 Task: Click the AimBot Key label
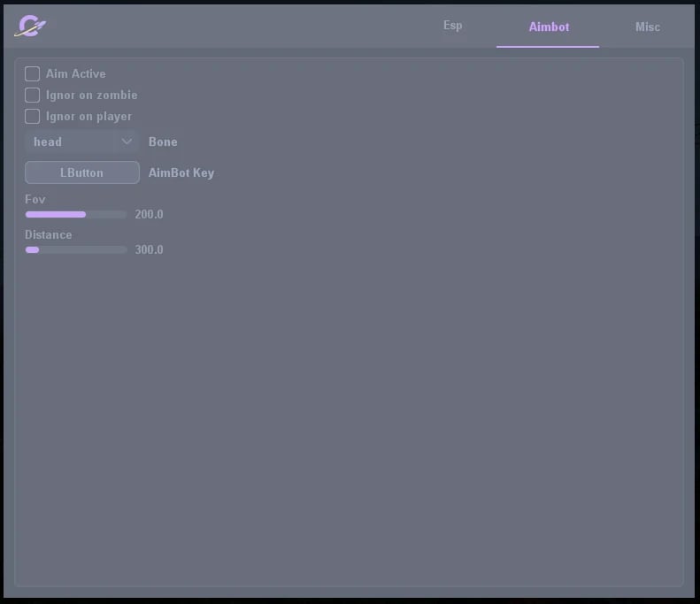tap(181, 172)
